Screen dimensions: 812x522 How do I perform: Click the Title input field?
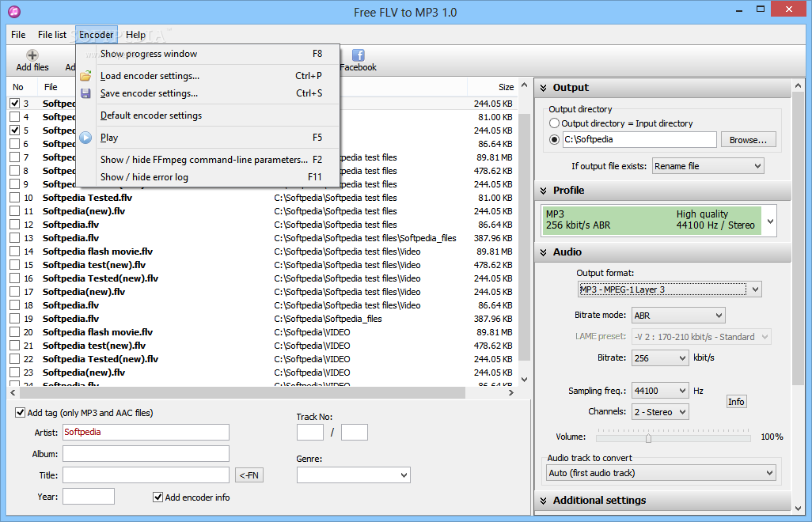click(146, 475)
